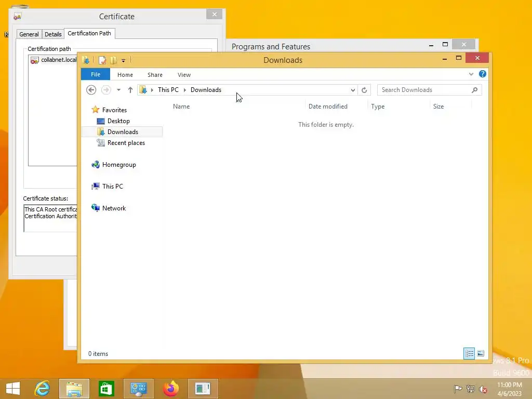Launch Firefox from the taskbar
The image size is (532, 399).
point(170,389)
